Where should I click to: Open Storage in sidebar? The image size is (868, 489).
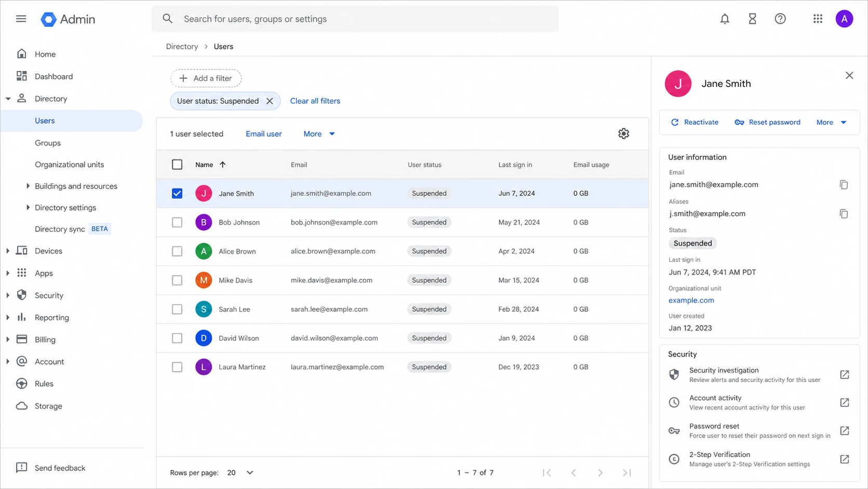48,406
